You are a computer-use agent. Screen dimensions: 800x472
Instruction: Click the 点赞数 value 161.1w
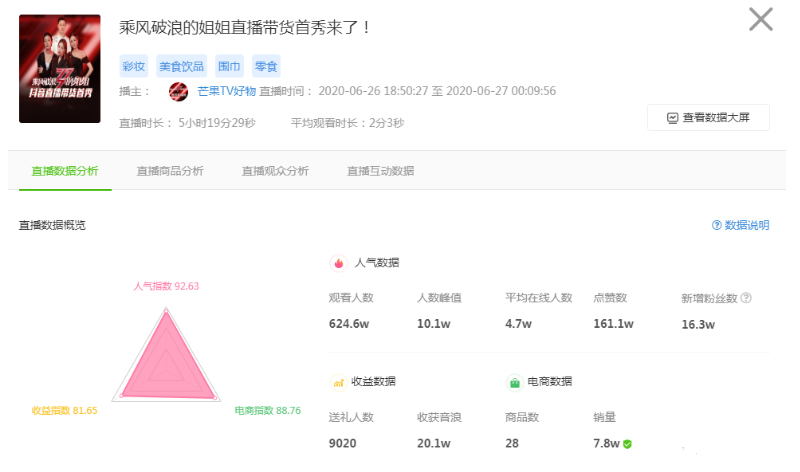[613, 324]
